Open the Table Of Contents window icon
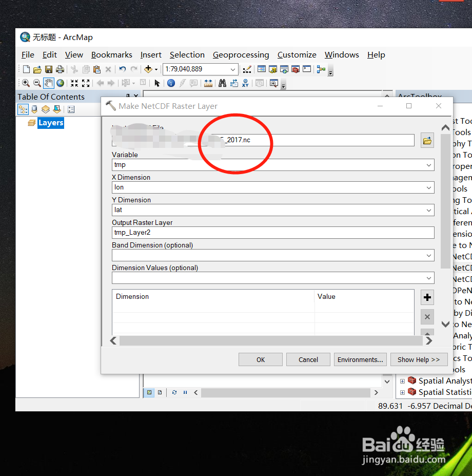472x476 pixels. tap(262, 69)
